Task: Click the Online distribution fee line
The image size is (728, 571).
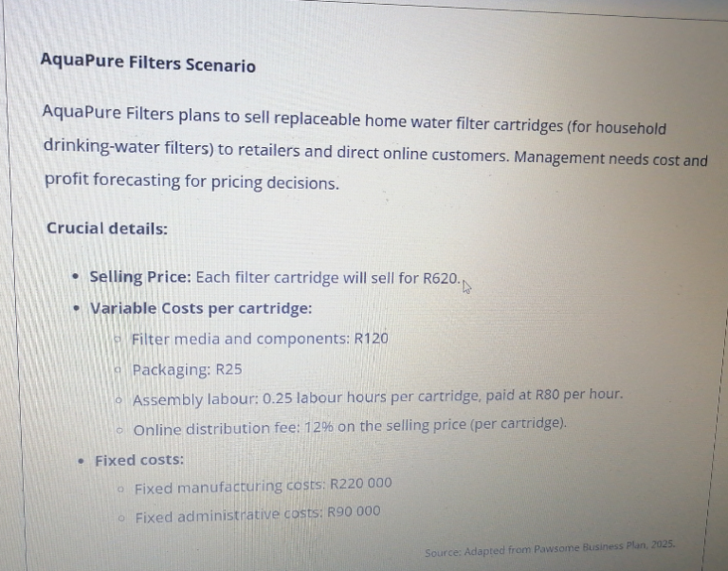Action: (x=350, y=427)
